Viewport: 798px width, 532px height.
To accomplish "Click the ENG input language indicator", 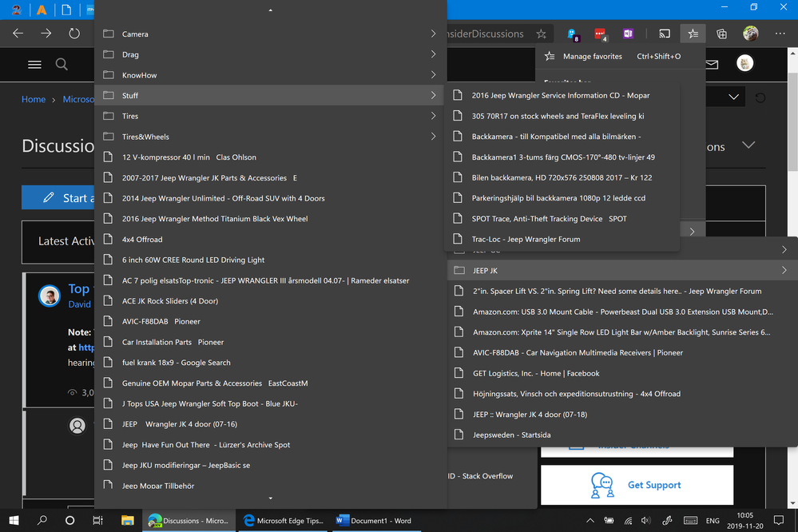I will tap(713, 520).
